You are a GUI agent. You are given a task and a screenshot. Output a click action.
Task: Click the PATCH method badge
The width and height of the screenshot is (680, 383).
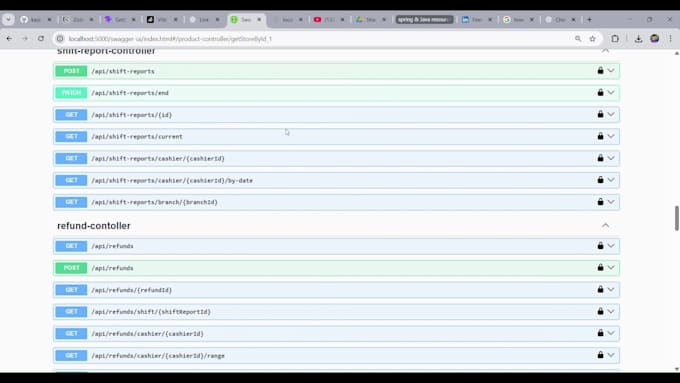pyautogui.click(x=71, y=92)
